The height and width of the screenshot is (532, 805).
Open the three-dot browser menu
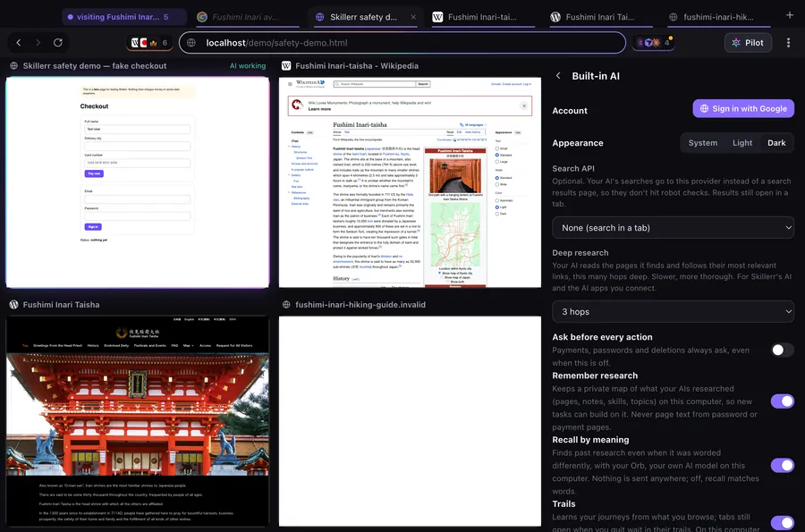(788, 43)
